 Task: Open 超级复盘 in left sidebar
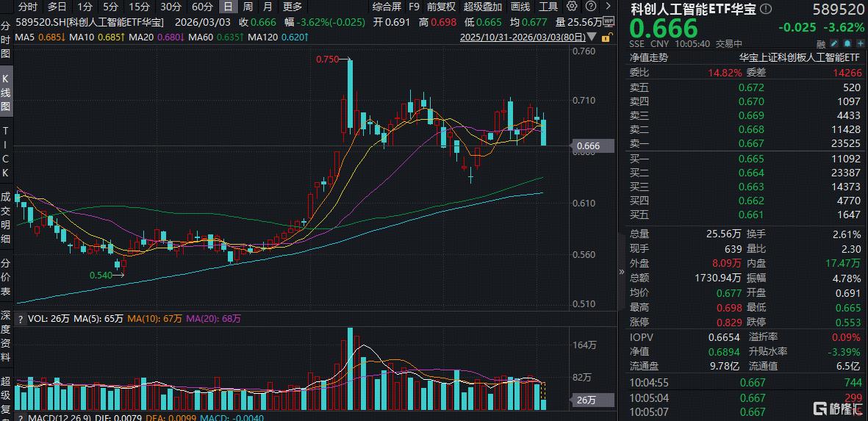point(6,397)
